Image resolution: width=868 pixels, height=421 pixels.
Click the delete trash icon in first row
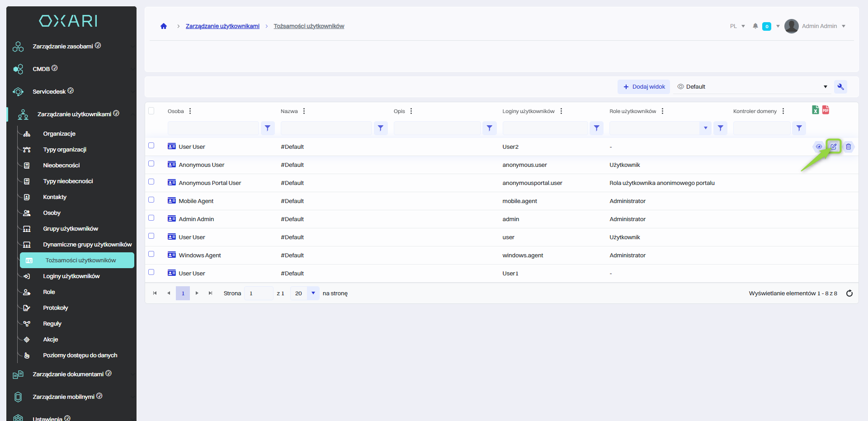click(x=848, y=147)
